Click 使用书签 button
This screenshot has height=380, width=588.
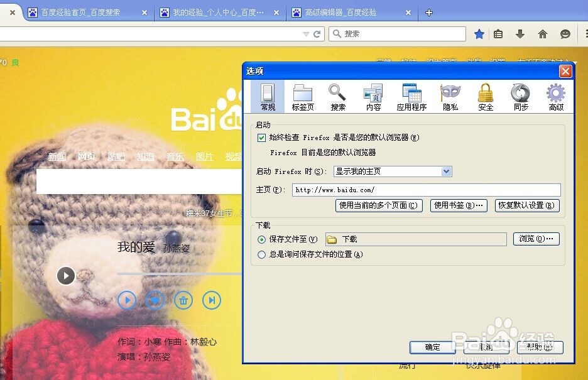(459, 205)
